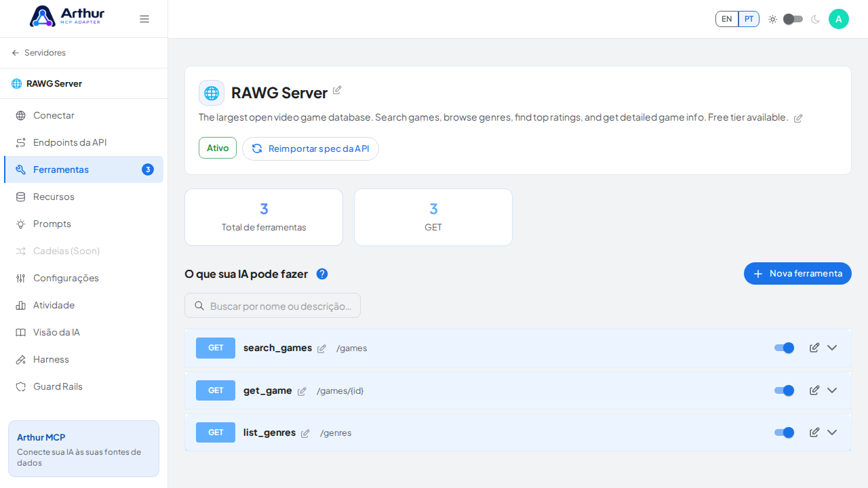Click the moon dark-mode icon
Image resolution: width=868 pixels, height=488 pixels.
click(x=815, y=19)
